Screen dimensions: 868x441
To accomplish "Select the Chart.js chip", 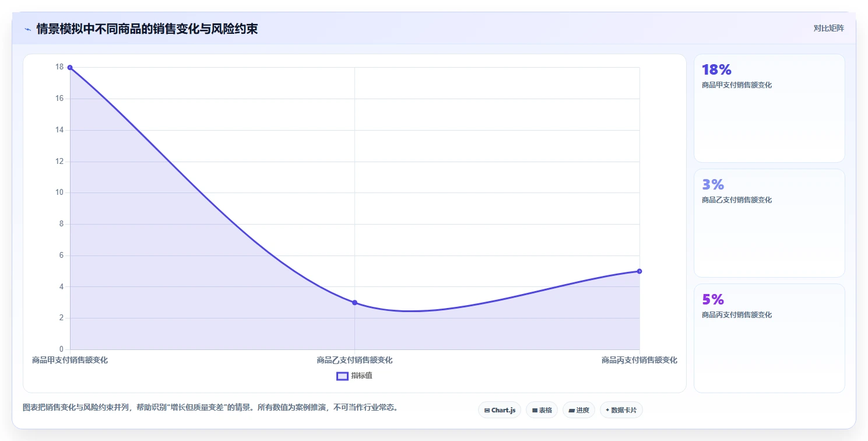I will click(x=500, y=410).
